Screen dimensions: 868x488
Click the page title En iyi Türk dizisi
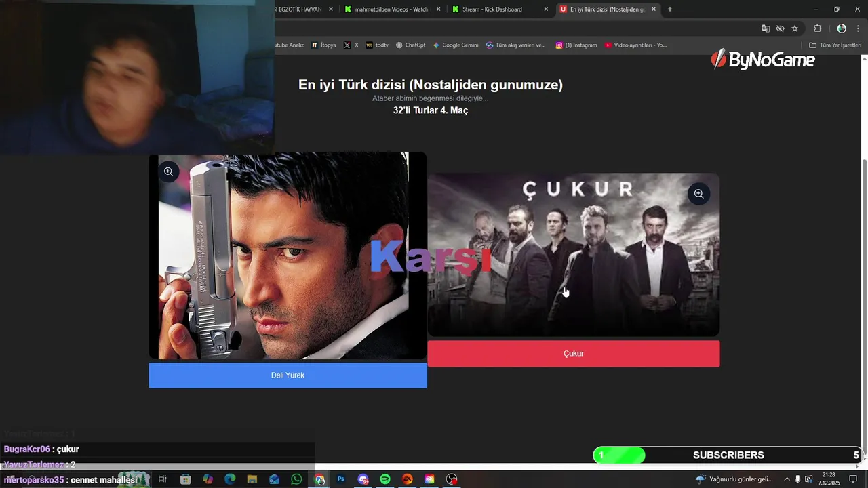pos(431,85)
